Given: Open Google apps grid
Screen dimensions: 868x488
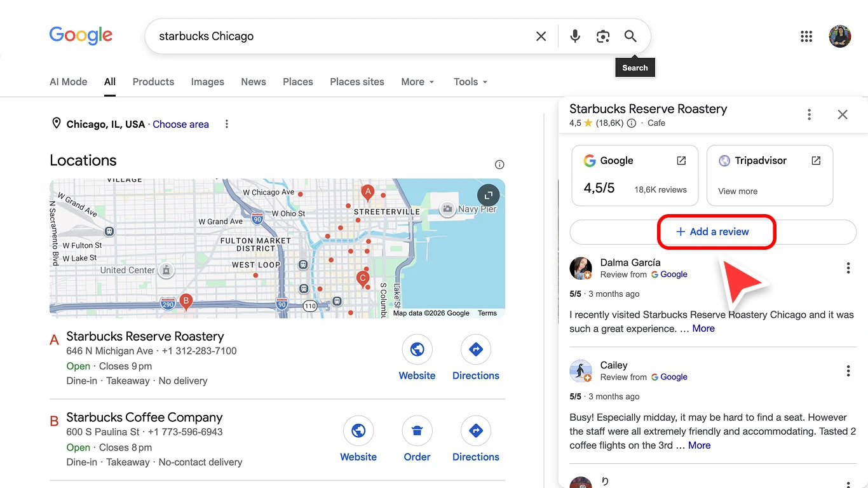Looking at the screenshot, I should (x=806, y=36).
